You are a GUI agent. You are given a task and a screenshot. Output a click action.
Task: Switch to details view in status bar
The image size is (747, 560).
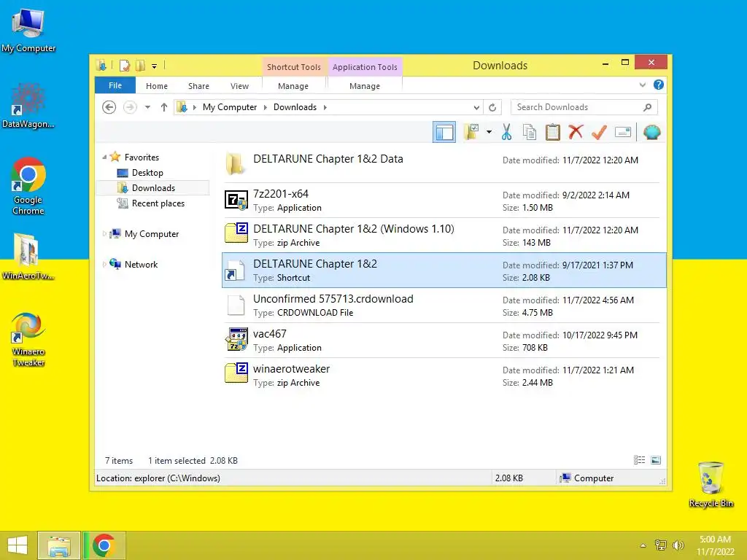tap(639, 460)
